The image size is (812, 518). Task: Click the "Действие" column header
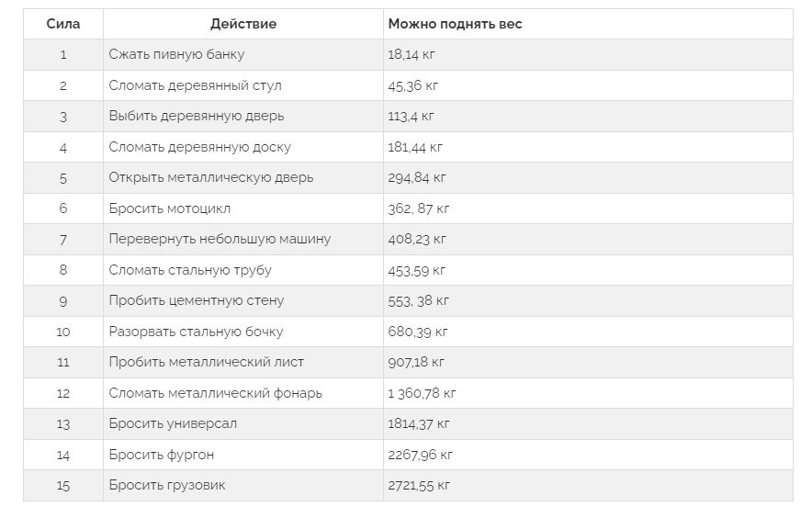242,24
